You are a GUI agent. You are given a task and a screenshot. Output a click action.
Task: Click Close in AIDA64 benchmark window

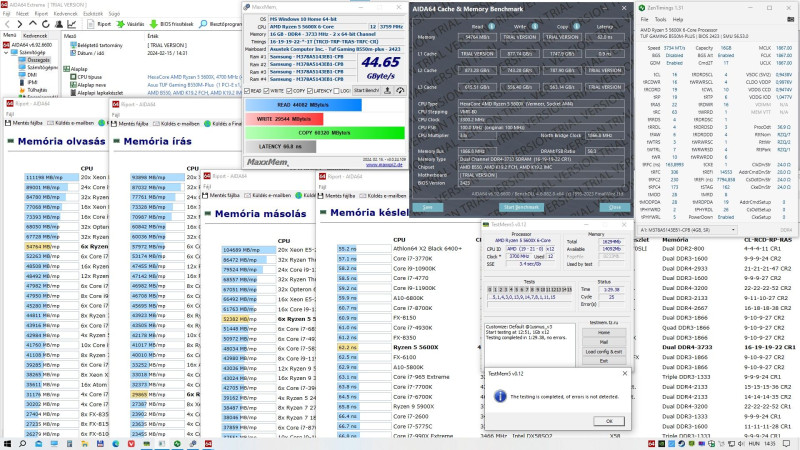point(615,207)
